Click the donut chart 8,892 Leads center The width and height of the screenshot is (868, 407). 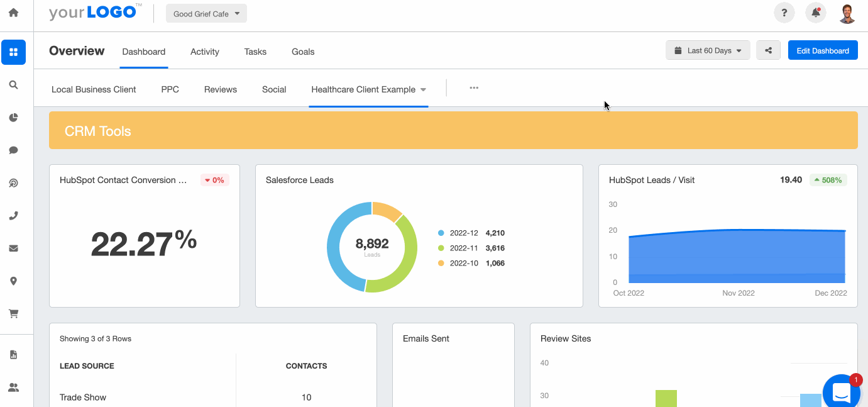pos(372,247)
